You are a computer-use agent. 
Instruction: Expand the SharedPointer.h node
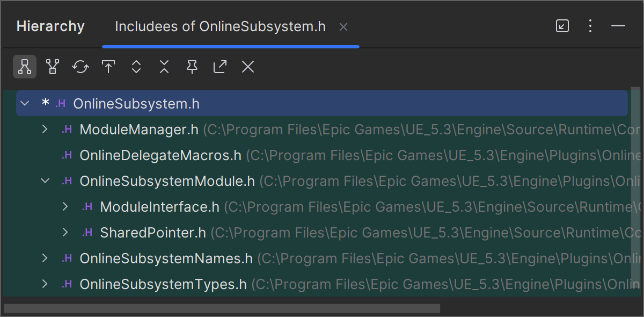point(65,232)
